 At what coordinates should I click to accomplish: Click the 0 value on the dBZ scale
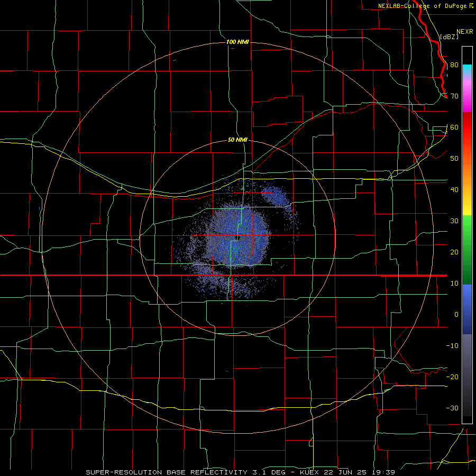click(456, 315)
